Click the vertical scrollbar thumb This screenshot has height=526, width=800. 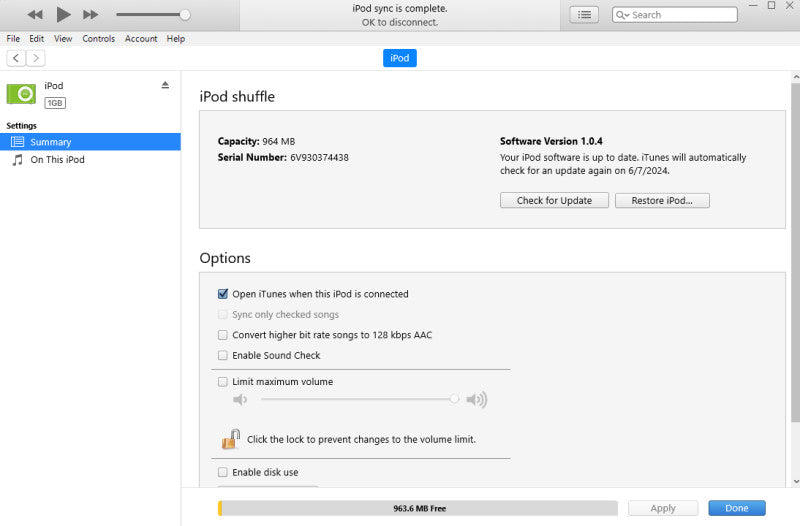(x=795, y=253)
